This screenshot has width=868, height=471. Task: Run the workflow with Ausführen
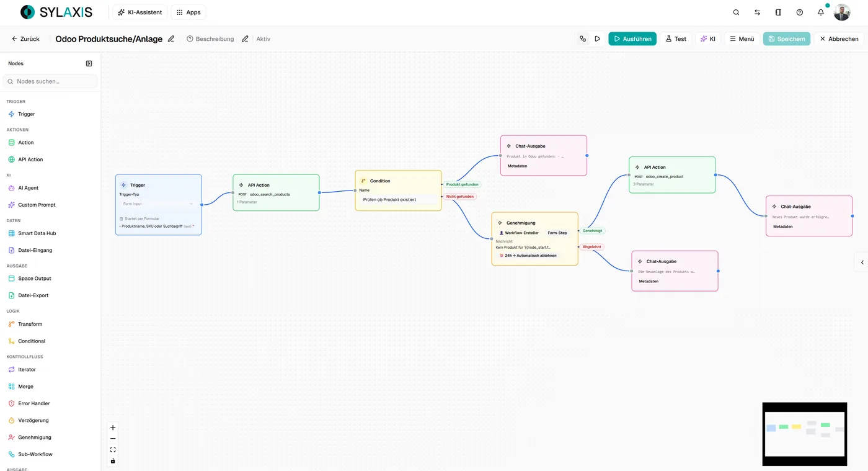(632, 38)
